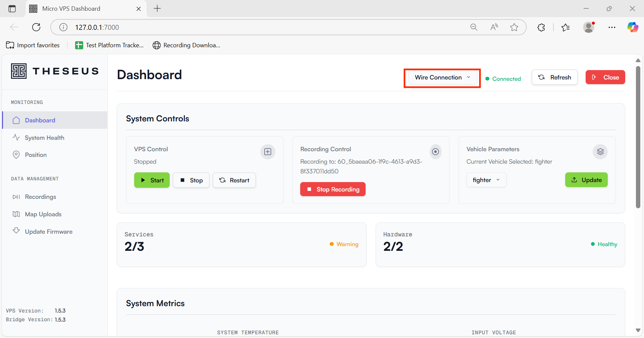Click the Read Aloud icon
This screenshot has width=644, height=338.
pyautogui.click(x=494, y=27)
